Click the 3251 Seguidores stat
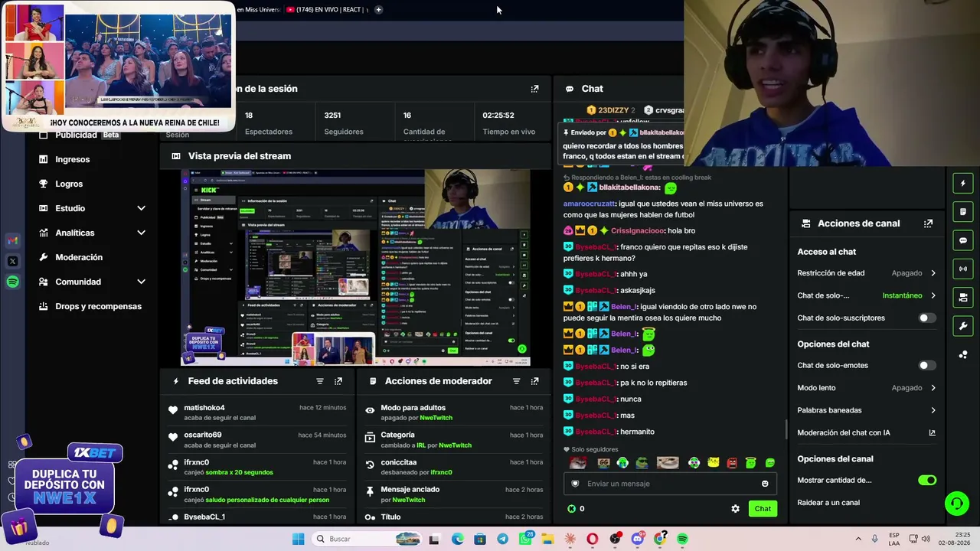 click(x=344, y=123)
